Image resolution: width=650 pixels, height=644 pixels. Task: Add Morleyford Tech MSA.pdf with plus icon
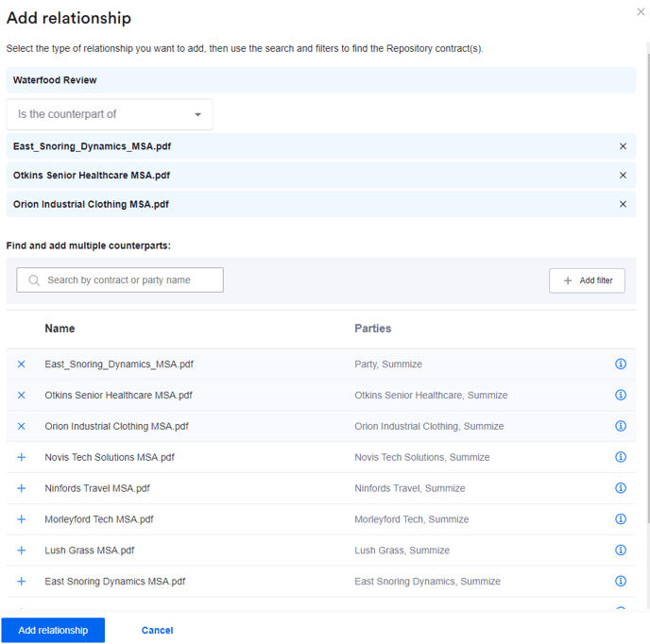coord(22,519)
